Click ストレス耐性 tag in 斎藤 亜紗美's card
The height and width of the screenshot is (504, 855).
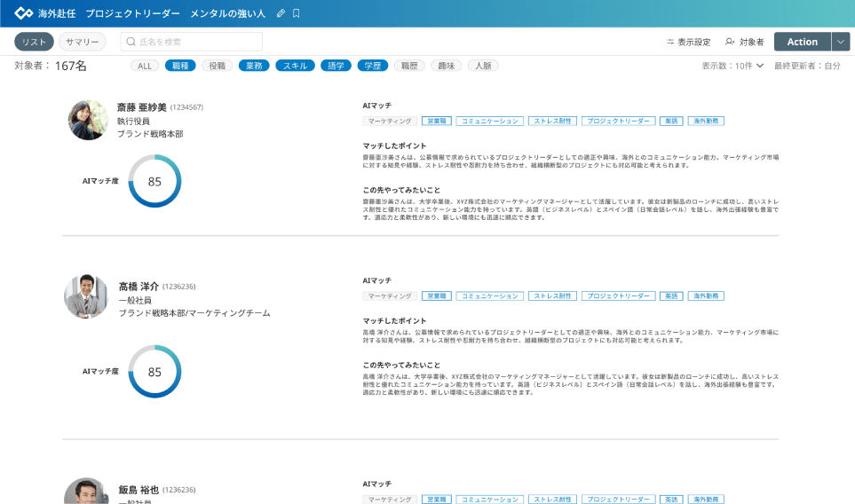pos(552,121)
